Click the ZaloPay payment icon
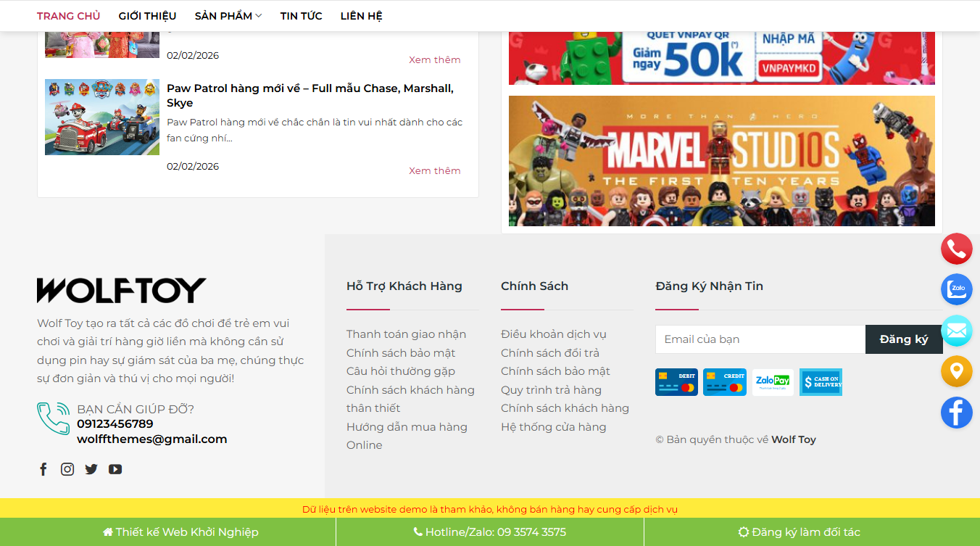Screen dimensions: 980x546 click(x=773, y=382)
